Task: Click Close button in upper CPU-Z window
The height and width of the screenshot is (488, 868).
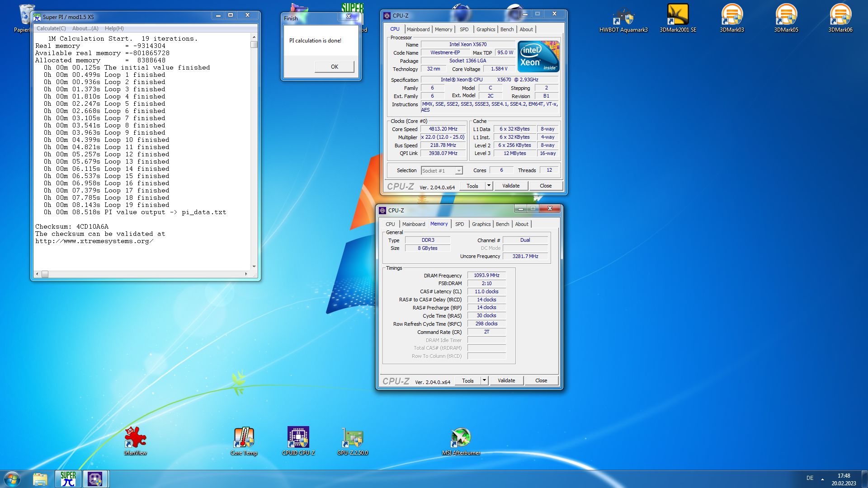Action: coord(546,186)
